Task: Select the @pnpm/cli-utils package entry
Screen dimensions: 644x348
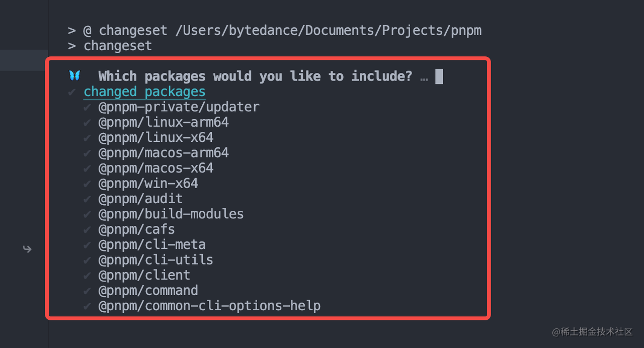Action: [156, 260]
